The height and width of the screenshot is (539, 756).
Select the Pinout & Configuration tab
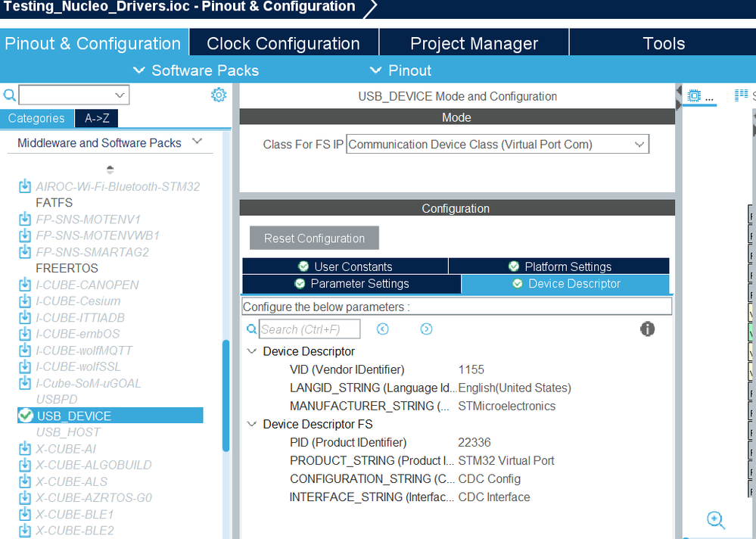(x=94, y=43)
